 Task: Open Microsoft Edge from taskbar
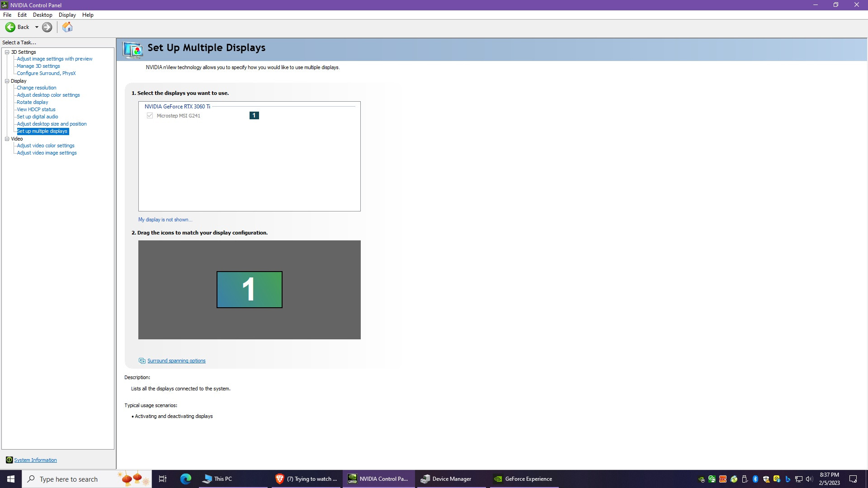coord(185,479)
